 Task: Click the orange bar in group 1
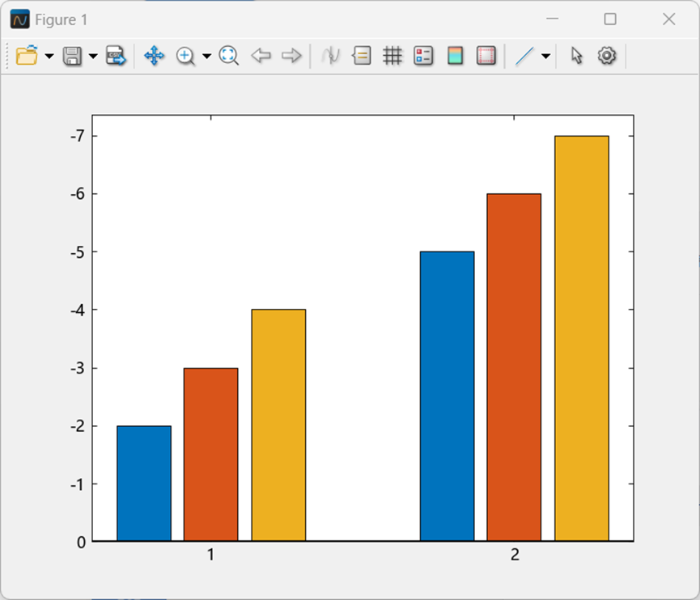pyautogui.click(x=210, y=454)
